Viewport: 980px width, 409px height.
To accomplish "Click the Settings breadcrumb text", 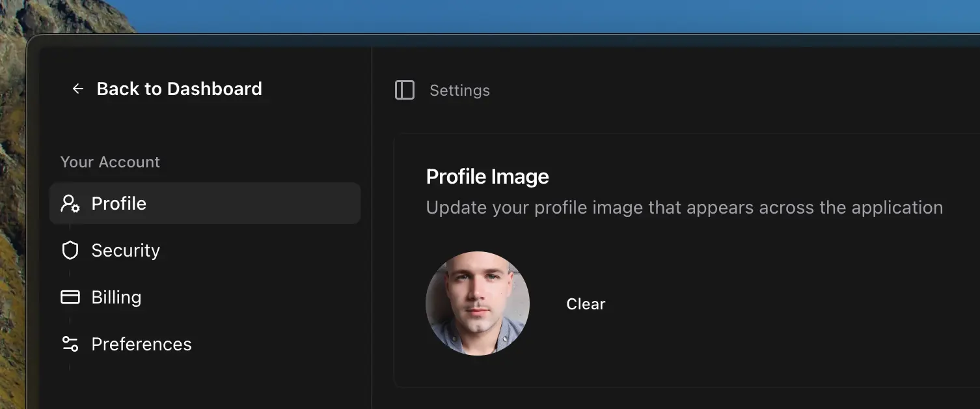I will click(x=459, y=91).
